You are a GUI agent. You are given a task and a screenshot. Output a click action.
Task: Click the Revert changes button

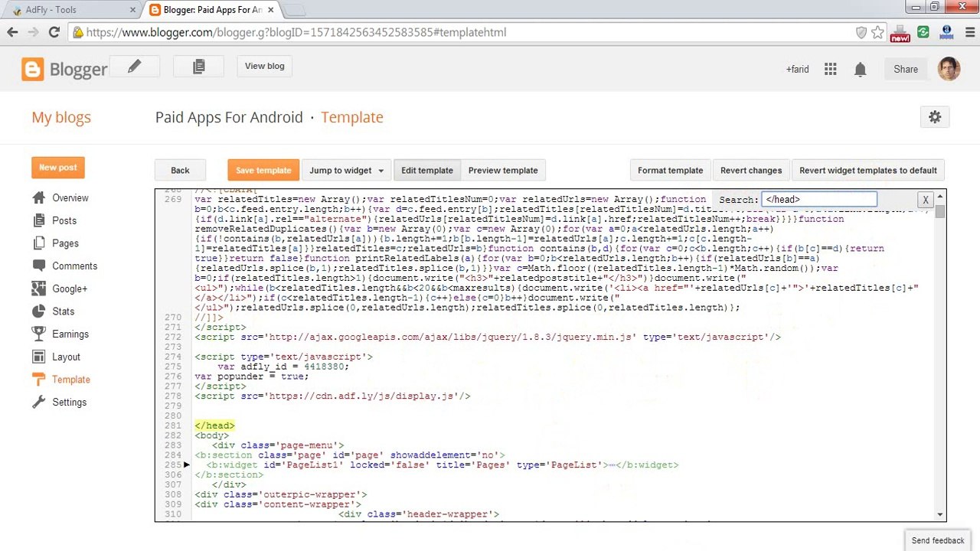[751, 171]
